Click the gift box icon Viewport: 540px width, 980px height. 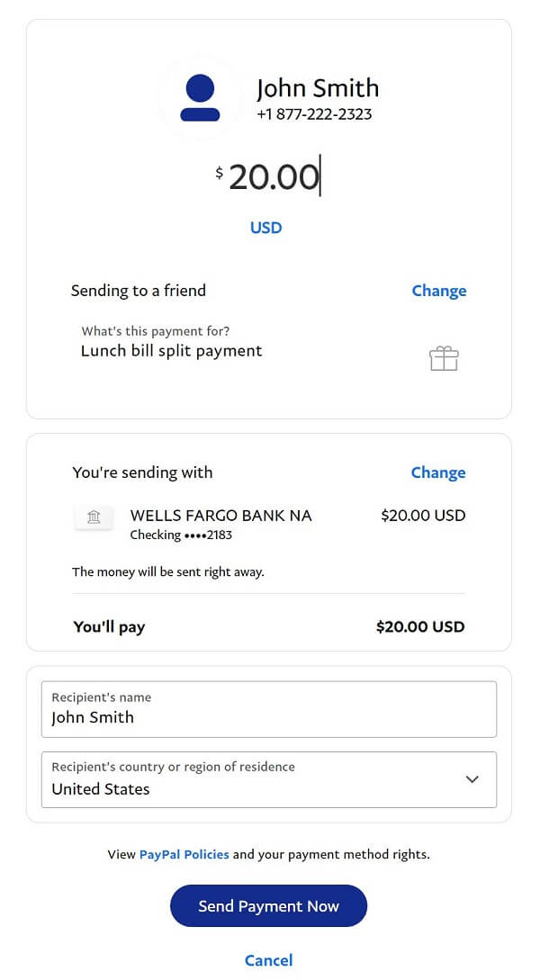[x=444, y=359]
